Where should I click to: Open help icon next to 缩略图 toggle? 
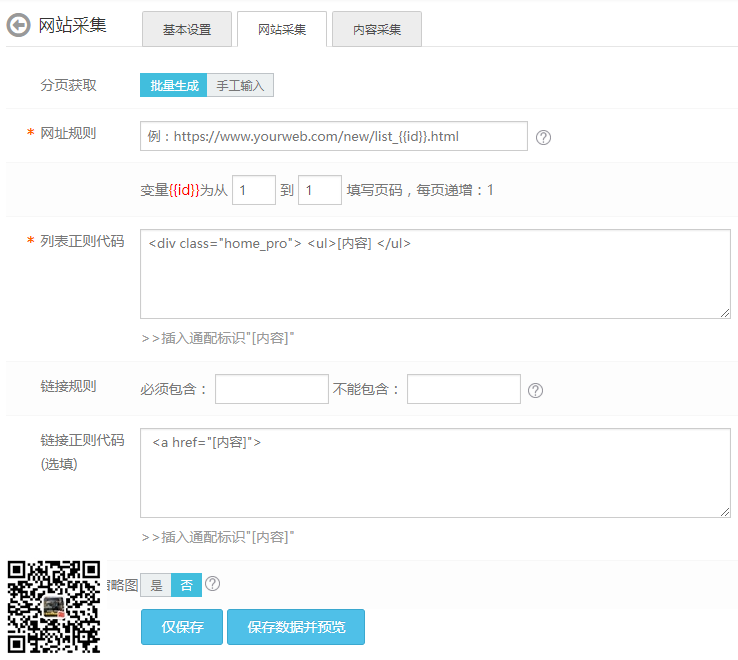(x=212, y=584)
